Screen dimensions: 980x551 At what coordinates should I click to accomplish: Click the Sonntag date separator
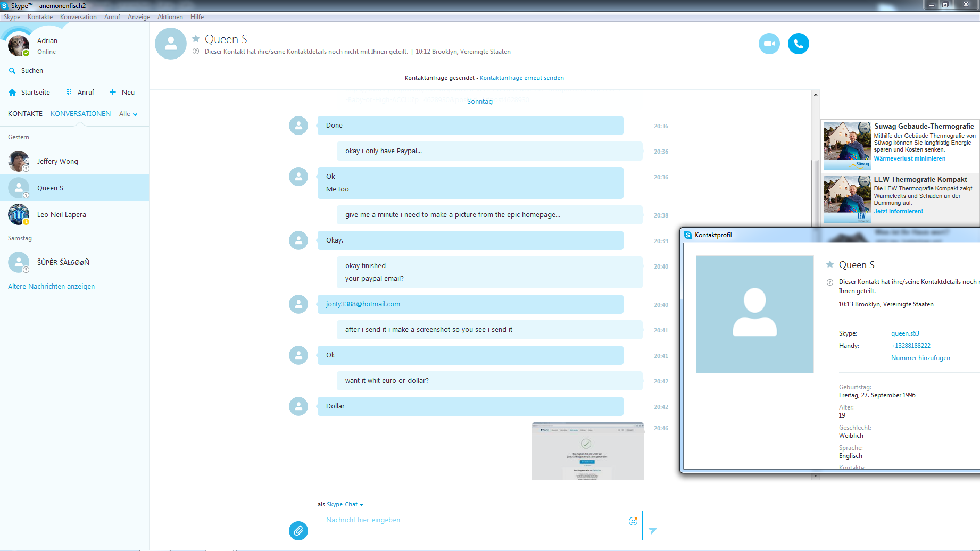480,102
